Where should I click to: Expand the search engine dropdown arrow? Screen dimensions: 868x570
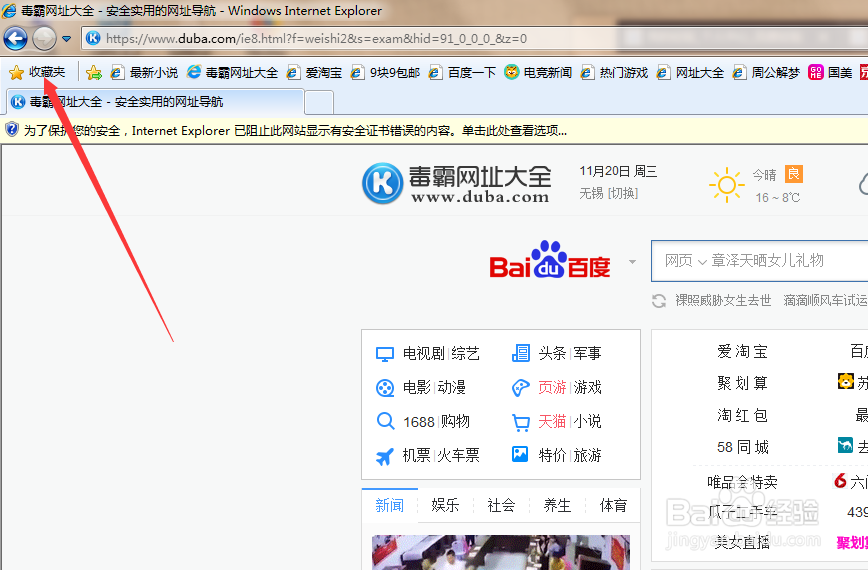tap(632, 262)
